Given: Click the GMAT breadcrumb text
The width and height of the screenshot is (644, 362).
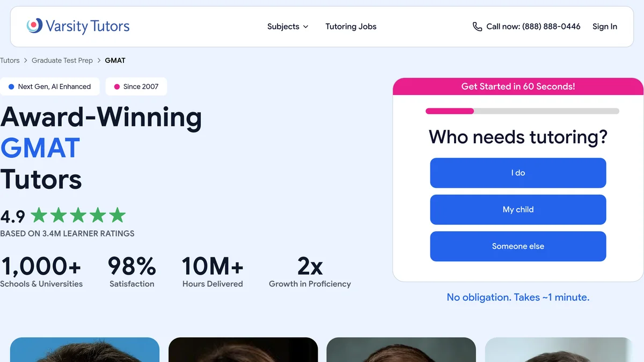Looking at the screenshot, I should point(115,61).
